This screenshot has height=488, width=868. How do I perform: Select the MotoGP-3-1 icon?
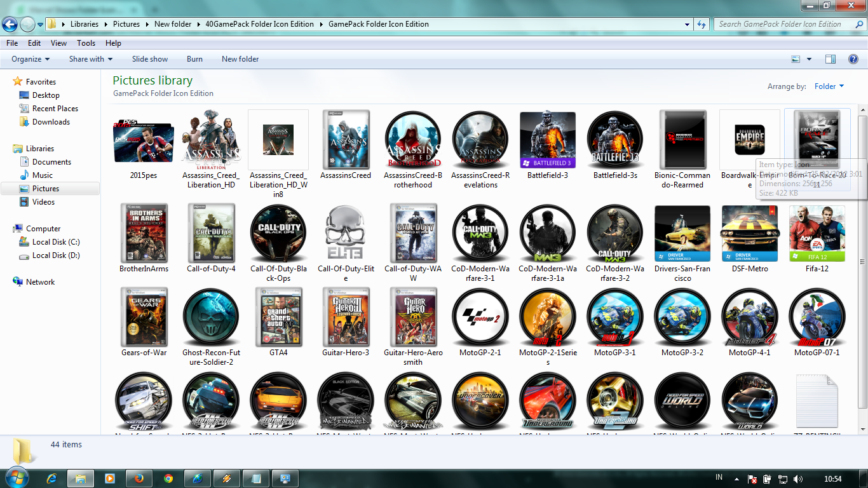click(x=615, y=316)
